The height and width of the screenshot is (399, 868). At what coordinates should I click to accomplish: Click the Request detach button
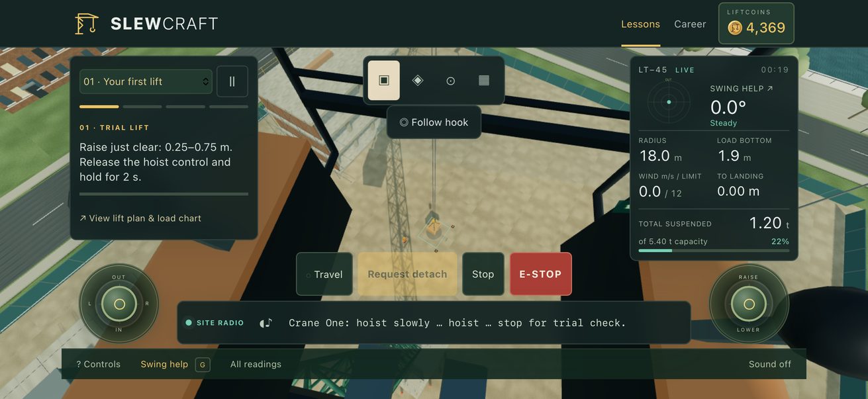click(x=407, y=274)
